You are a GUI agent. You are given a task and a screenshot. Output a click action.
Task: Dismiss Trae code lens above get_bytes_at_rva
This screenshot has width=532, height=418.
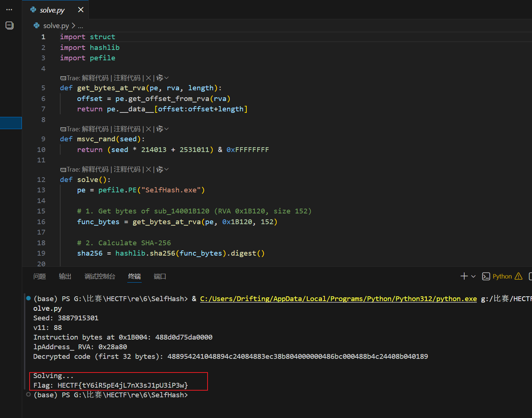[x=148, y=78]
